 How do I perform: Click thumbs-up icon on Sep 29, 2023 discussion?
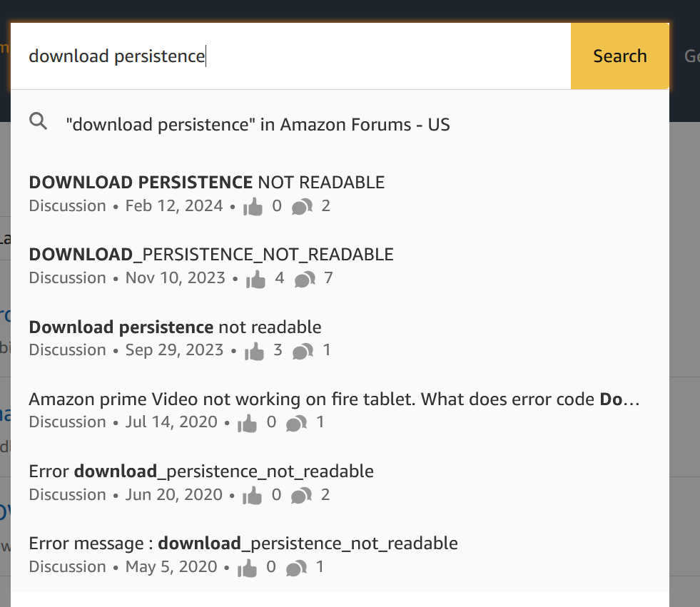click(x=254, y=351)
